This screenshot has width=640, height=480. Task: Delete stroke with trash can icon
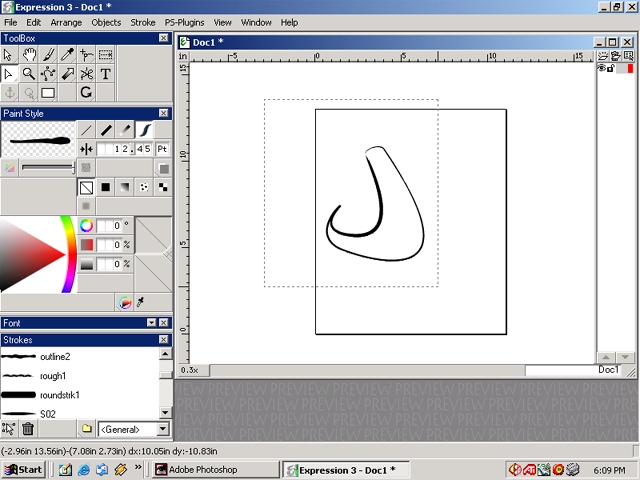tap(28, 429)
